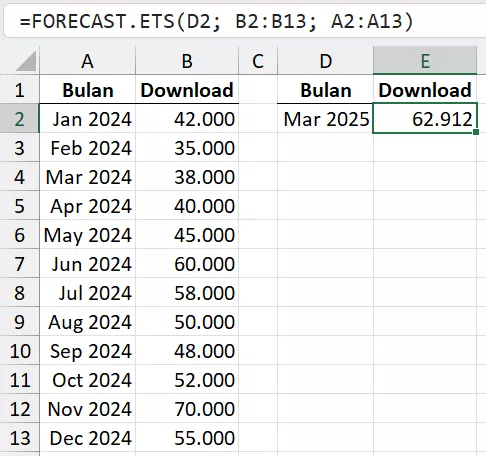Select row 7 header

pos(19,264)
